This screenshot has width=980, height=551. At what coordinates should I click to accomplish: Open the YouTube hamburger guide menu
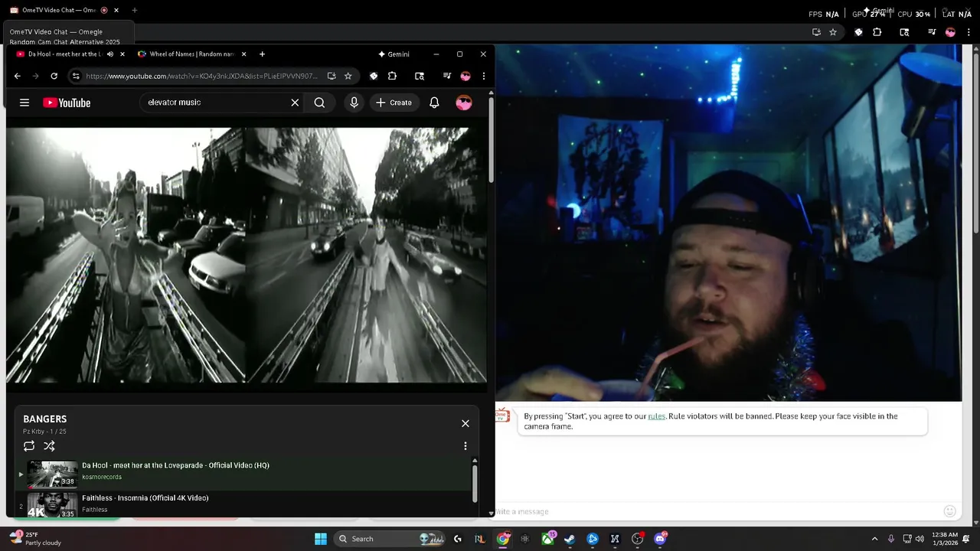click(x=24, y=103)
